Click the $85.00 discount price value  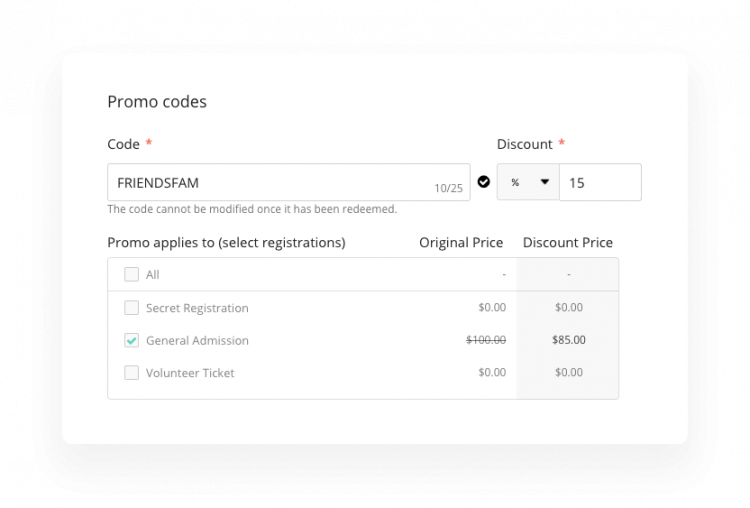pos(569,340)
